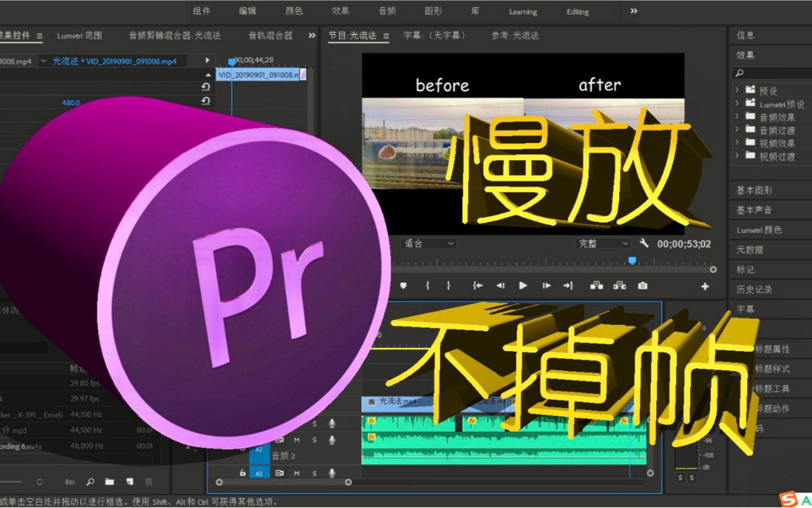Open 基本图形 panel
This screenshot has width=812, height=508.
point(754,190)
